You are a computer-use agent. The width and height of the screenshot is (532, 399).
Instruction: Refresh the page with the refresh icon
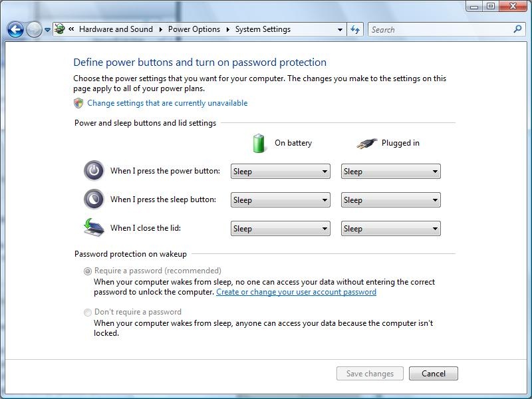[355, 29]
